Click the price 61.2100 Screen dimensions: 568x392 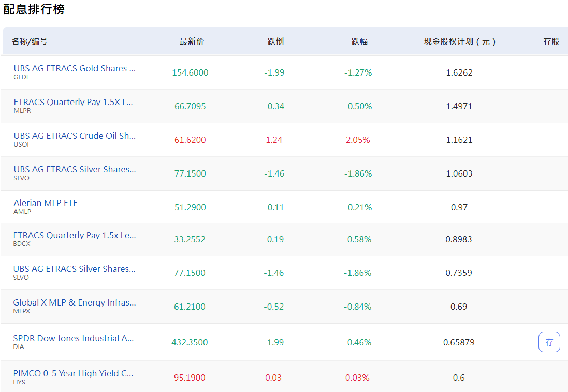click(190, 307)
